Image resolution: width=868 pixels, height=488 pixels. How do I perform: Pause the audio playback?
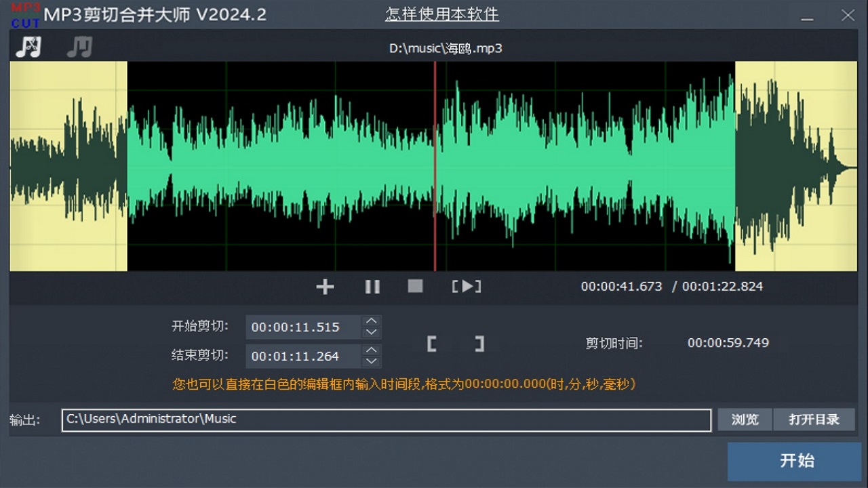(x=372, y=287)
